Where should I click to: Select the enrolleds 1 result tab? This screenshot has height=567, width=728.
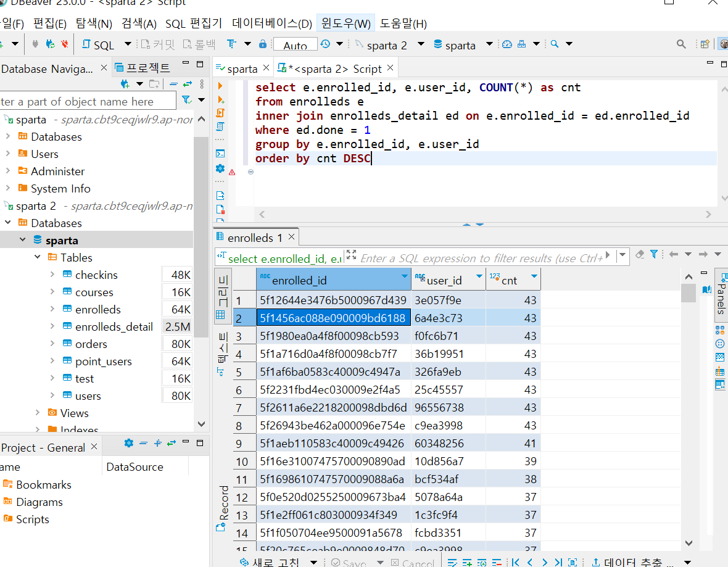254,238
